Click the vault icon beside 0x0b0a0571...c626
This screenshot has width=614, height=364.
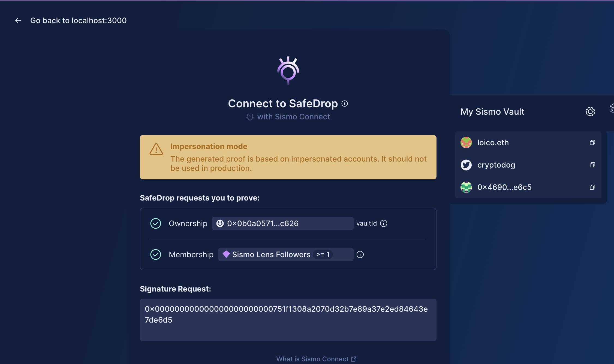pyautogui.click(x=220, y=223)
